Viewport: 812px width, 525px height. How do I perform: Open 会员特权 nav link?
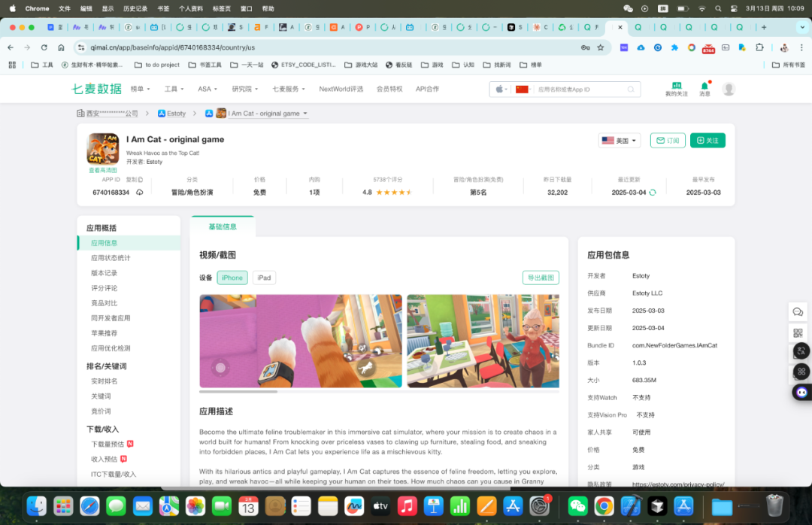(389, 90)
